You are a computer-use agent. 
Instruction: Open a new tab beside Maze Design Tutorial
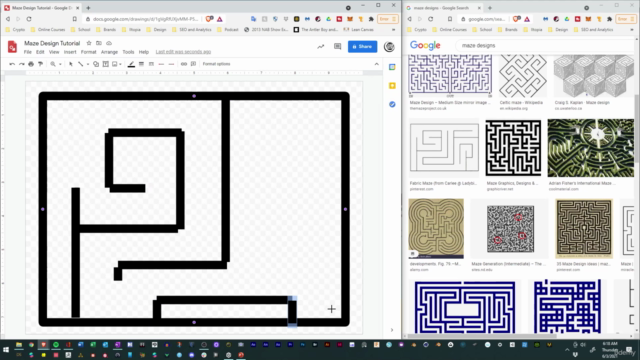point(88,8)
